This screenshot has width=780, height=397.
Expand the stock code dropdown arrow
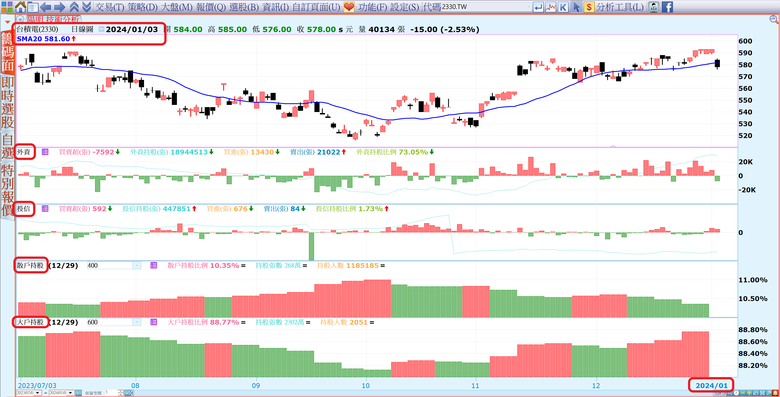point(528,7)
